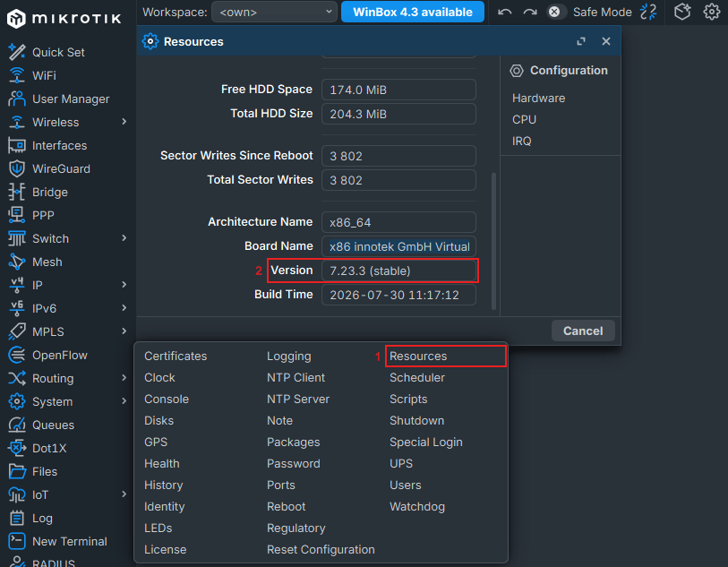Viewport: 728px width, 567px height.
Task: Open OpenFlow icon in sidebar
Action: [17, 355]
